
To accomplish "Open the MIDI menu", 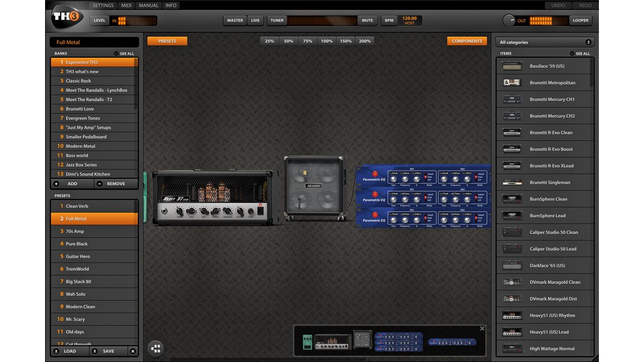I will tap(126, 5).
